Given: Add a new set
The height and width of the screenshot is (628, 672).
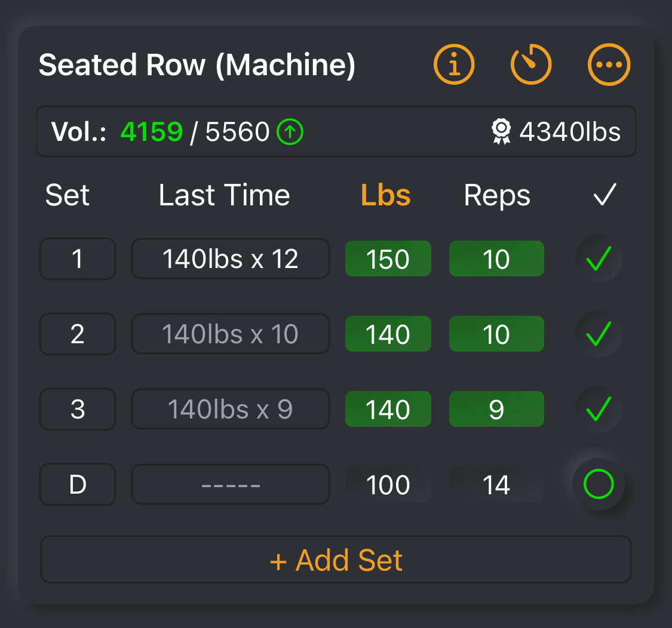Looking at the screenshot, I should [336, 559].
